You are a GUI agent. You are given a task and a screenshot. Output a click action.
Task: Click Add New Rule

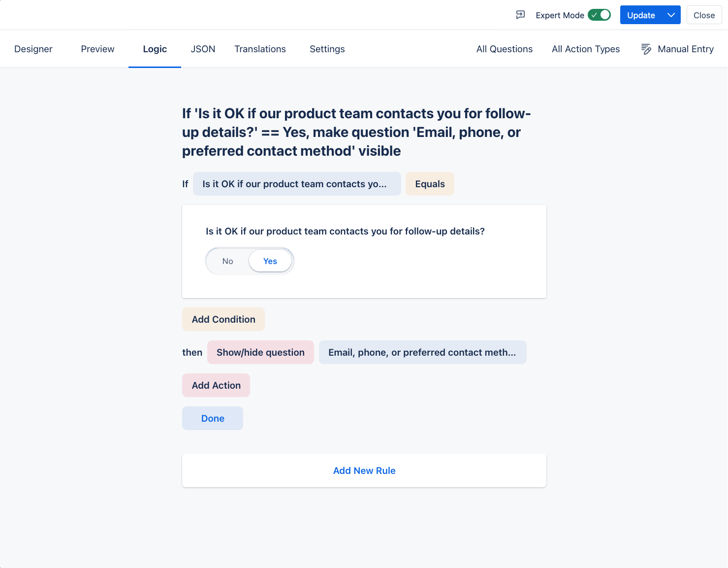click(x=364, y=470)
